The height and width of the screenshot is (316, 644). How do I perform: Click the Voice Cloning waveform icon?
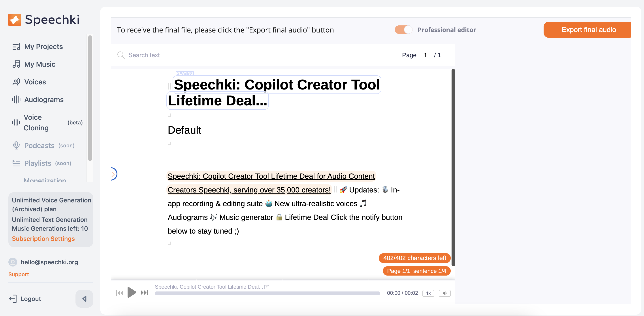coord(16,123)
